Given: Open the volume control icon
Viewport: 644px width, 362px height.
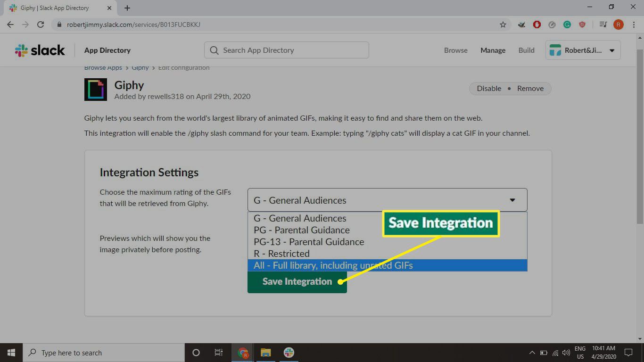Looking at the screenshot, I should [x=566, y=353].
